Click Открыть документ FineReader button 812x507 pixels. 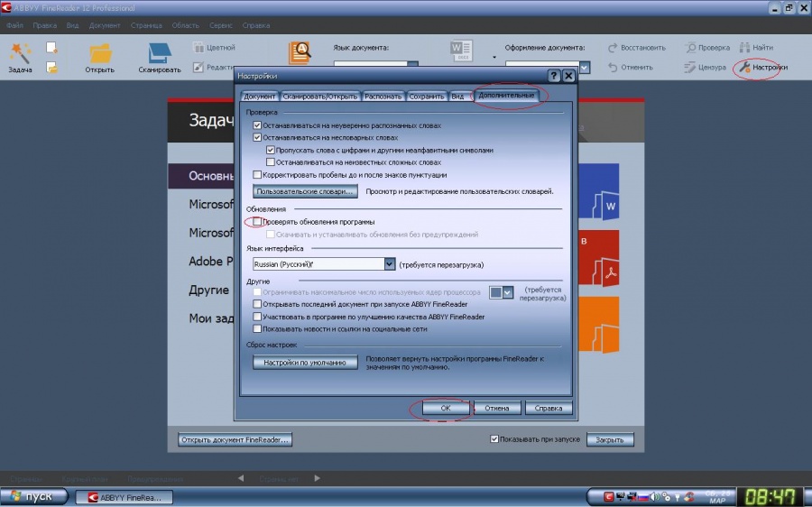tap(235, 439)
